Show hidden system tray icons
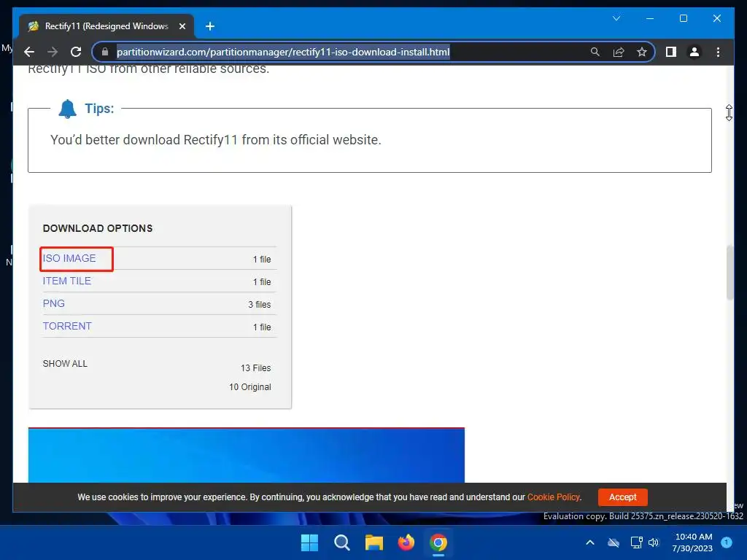The height and width of the screenshot is (560, 747). [589, 542]
